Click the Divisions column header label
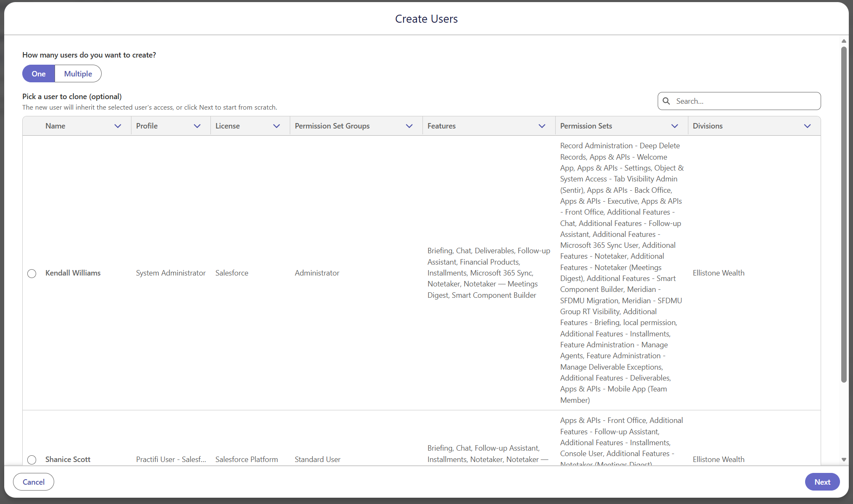The width and height of the screenshot is (853, 504). (708, 126)
